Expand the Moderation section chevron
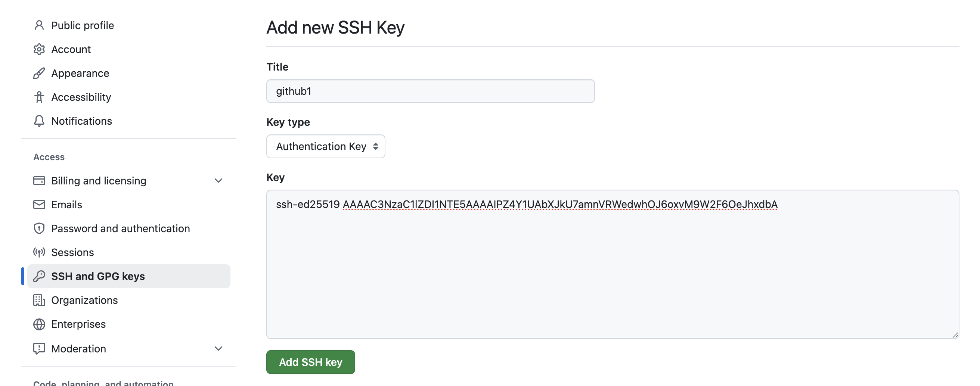Screen dimensions: 980x386 point(218,349)
